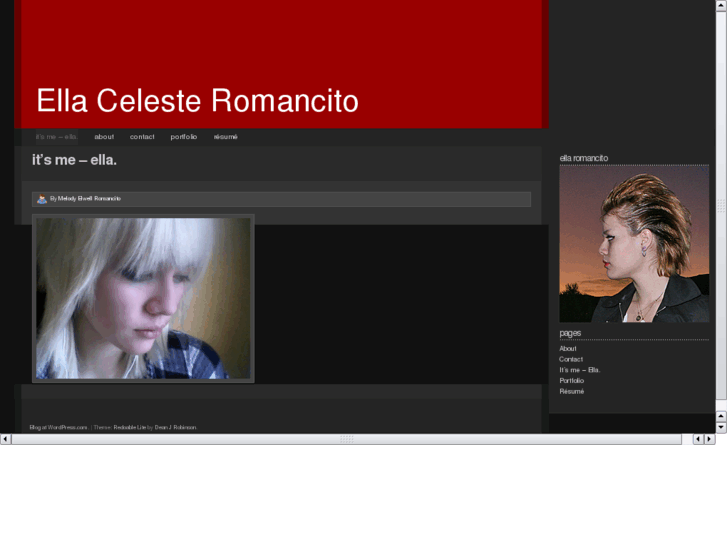Image resolution: width=727 pixels, height=545 pixels.
Task: Click the second up arrow near vertical scrollbar bottom
Action: [x=721, y=416]
